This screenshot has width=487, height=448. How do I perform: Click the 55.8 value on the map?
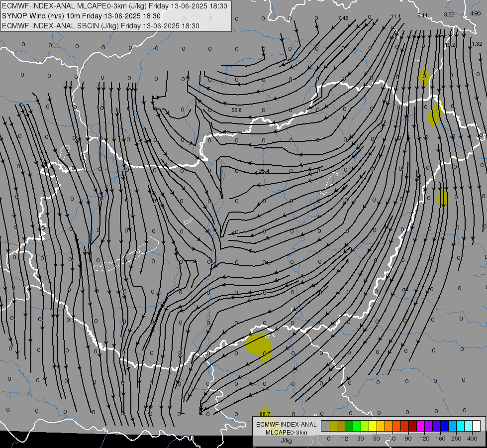pos(236,110)
